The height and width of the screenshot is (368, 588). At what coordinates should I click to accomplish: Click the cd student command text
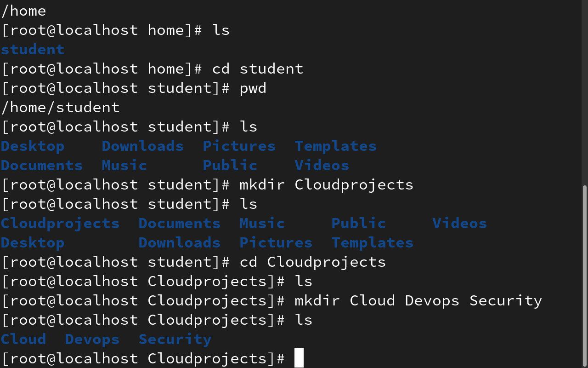[258, 69]
